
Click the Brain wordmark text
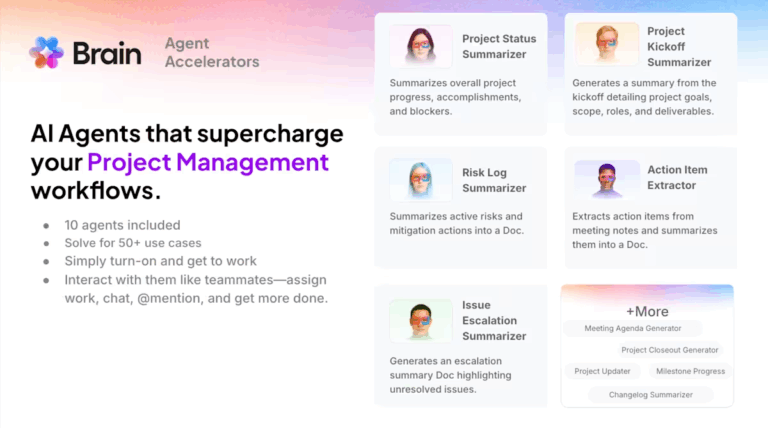coord(107,52)
